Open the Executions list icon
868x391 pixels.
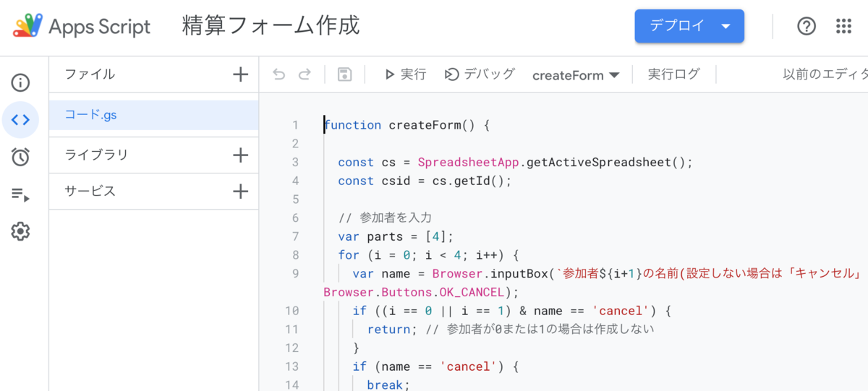pos(20,194)
